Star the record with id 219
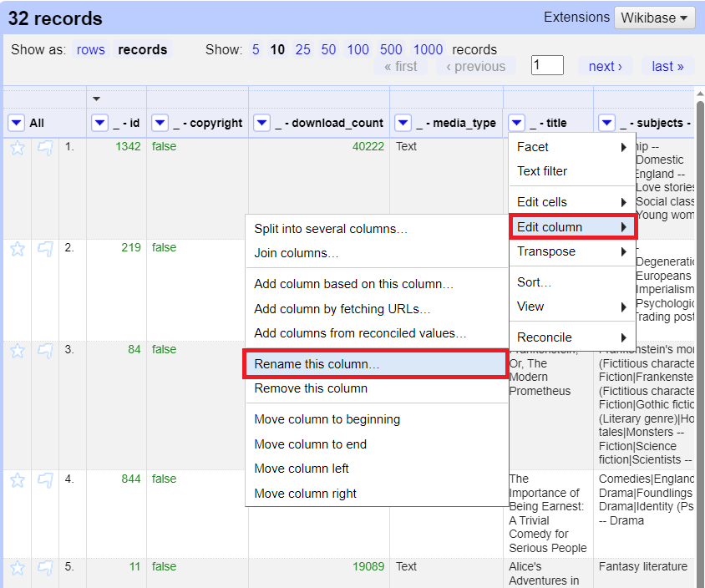The image size is (705, 588). pyautogui.click(x=17, y=247)
